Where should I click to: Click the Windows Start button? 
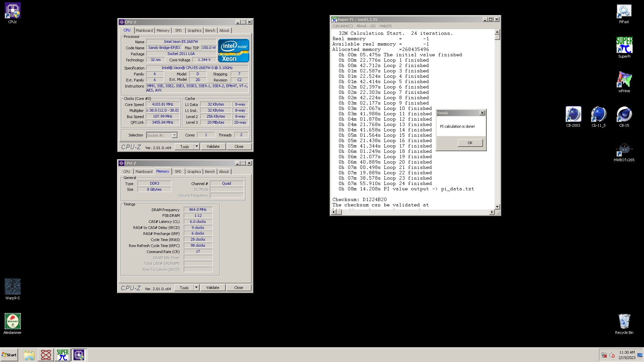(x=9, y=355)
